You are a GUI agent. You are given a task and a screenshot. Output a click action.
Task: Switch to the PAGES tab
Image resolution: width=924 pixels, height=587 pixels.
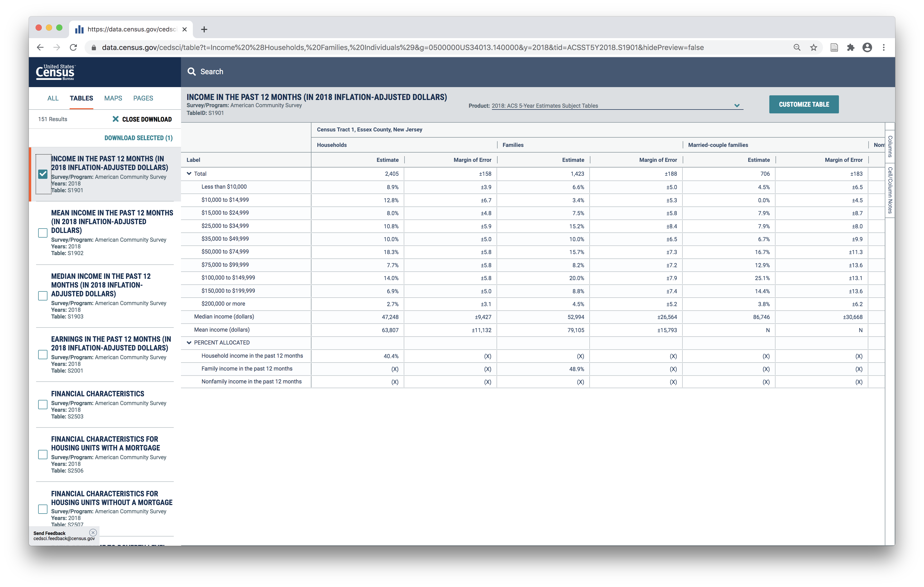(143, 98)
